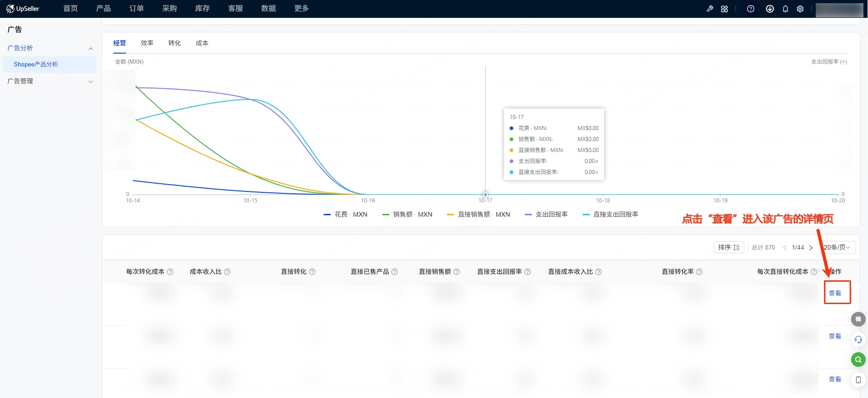The height and width of the screenshot is (398, 868).
Task: Open the download center icon
Action: pos(770,9)
